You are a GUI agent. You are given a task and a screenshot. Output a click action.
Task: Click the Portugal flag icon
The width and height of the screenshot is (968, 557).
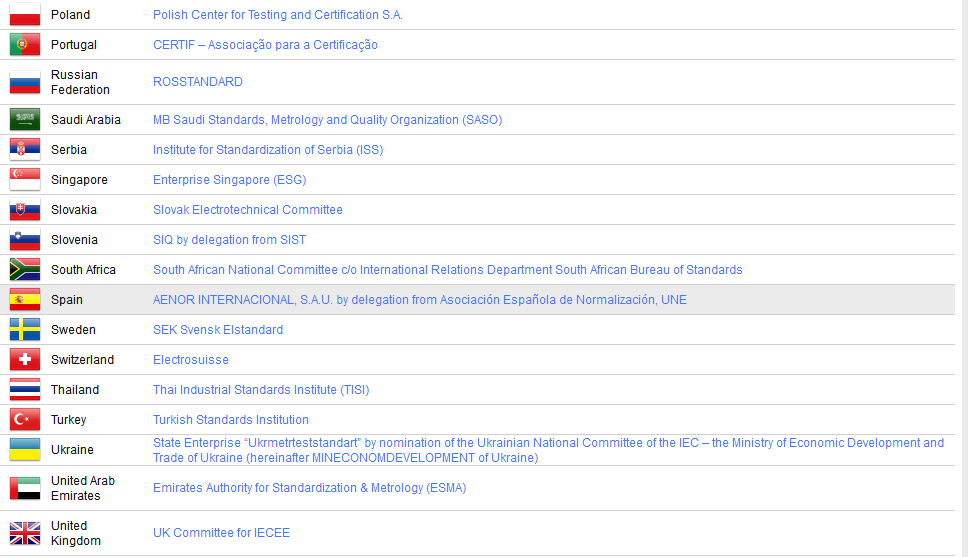click(x=24, y=45)
